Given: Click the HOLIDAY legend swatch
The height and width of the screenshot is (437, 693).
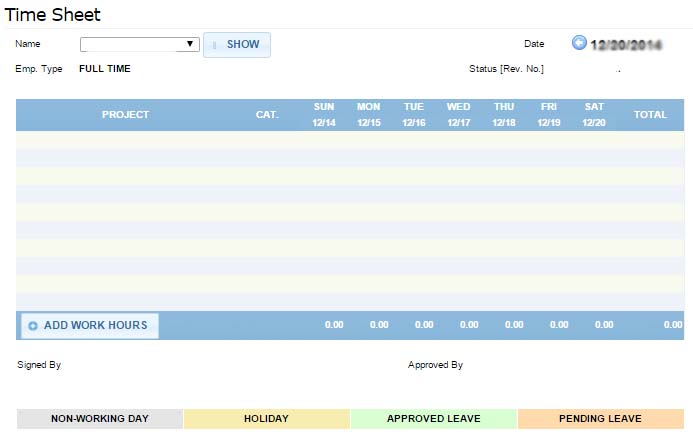Looking at the screenshot, I should click(267, 418).
